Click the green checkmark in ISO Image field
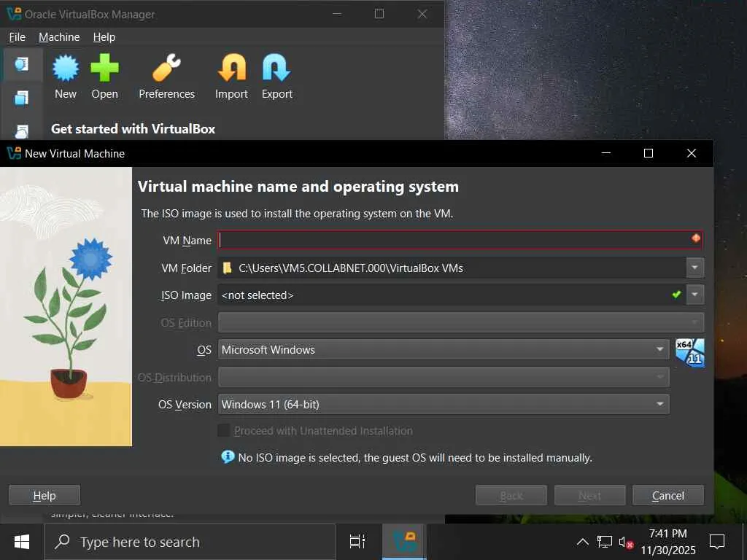 (676, 295)
